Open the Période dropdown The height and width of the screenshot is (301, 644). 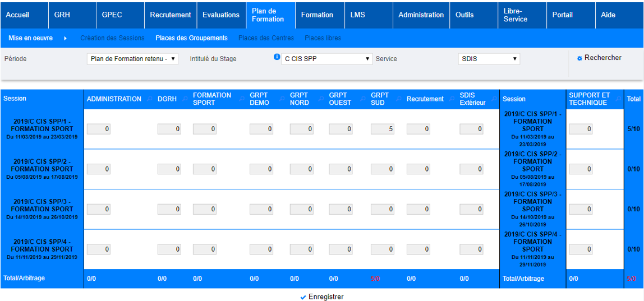(x=132, y=59)
